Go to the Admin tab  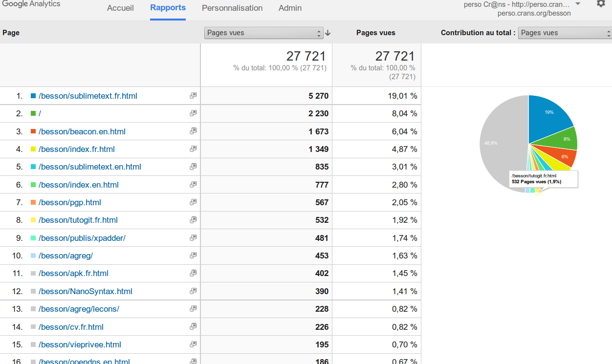pyautogui.click(x=290, y=8)
